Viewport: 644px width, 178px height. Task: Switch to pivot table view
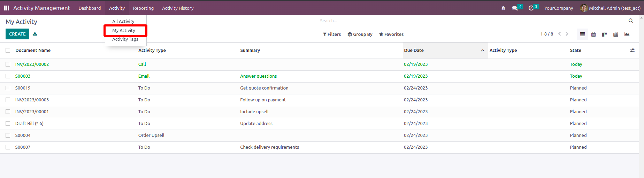click(x=616, y=34)
